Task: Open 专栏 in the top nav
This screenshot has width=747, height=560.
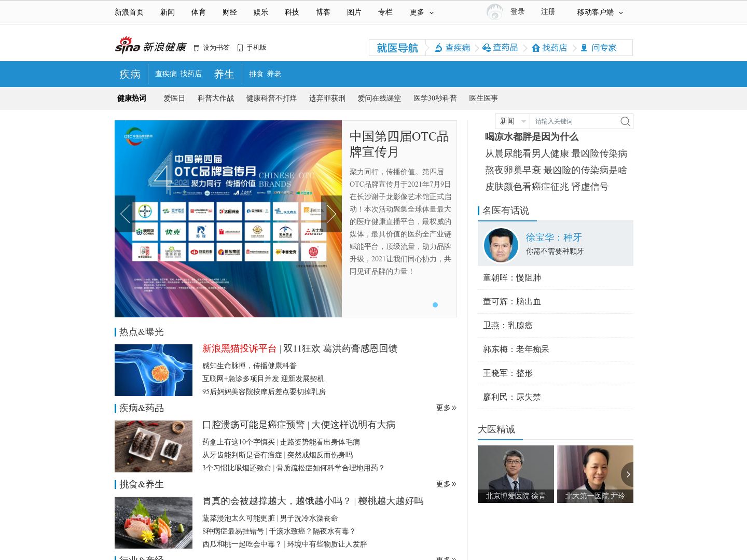Action: pos(385,12)
